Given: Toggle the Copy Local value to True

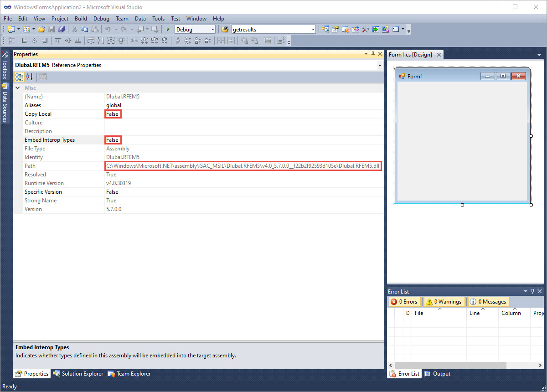Looking at the screenshot, I should [x=113, y=113].
